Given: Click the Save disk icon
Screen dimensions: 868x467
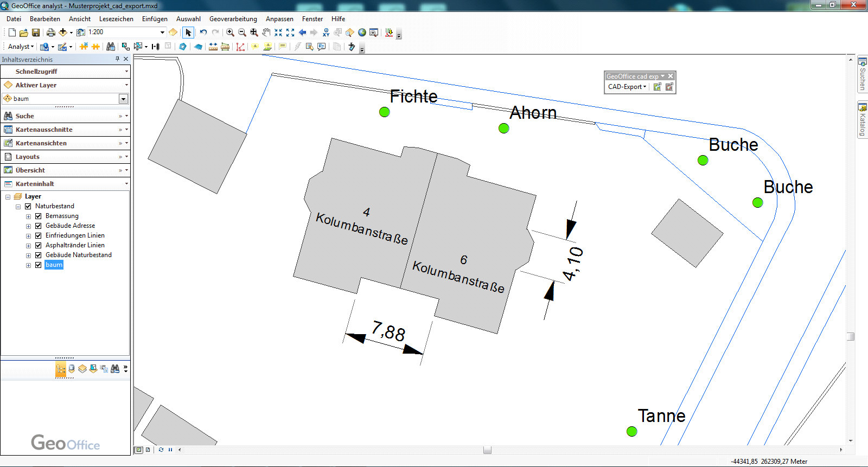Looking at the screenshot, I should (36, 33).
